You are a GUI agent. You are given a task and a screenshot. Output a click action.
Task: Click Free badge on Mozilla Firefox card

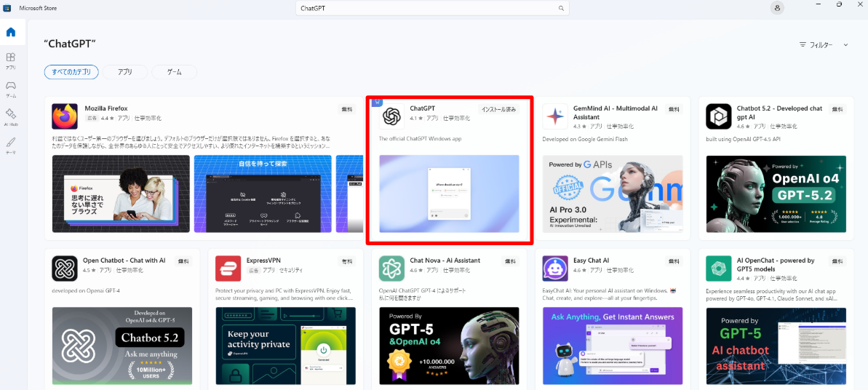coord(346,110)
